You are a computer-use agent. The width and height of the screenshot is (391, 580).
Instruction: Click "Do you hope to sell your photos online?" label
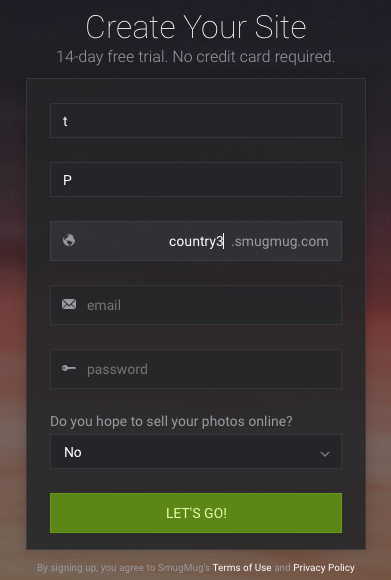click(171, 421)
